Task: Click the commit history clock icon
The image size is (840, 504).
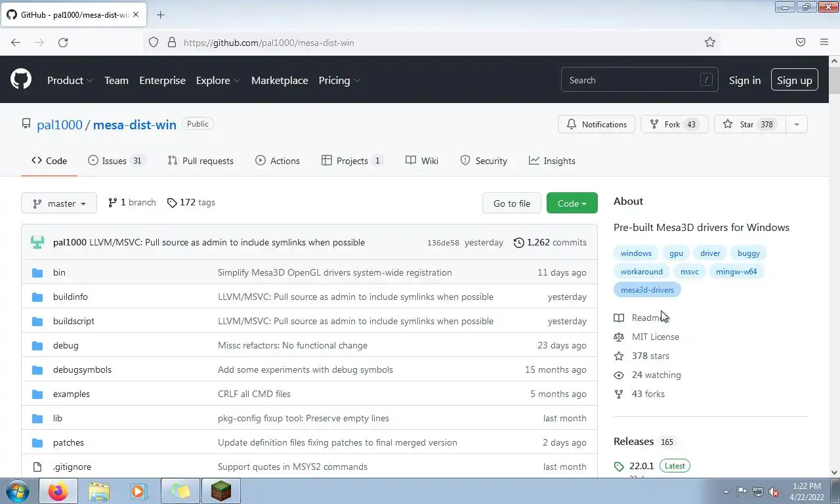Action: (x=518, y=242)
